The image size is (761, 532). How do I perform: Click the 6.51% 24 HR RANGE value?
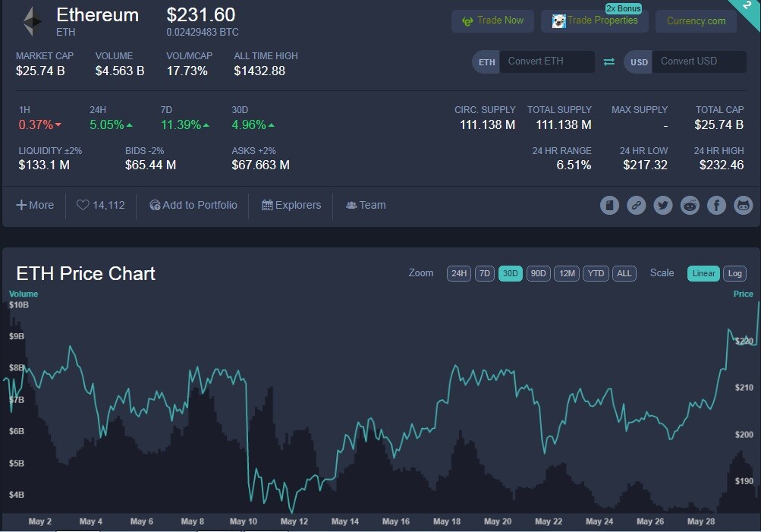(x=574, y=165)
